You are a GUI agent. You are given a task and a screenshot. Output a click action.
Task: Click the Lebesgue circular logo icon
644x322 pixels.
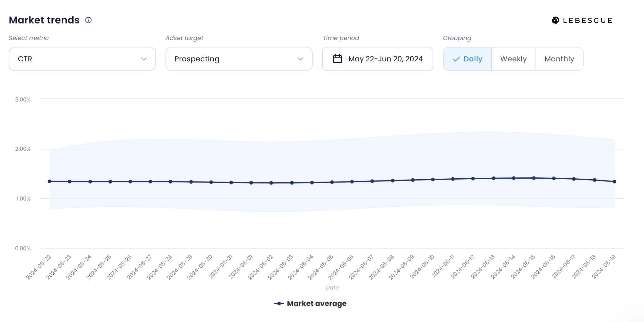pyautogui.click(x=555, y=20)
